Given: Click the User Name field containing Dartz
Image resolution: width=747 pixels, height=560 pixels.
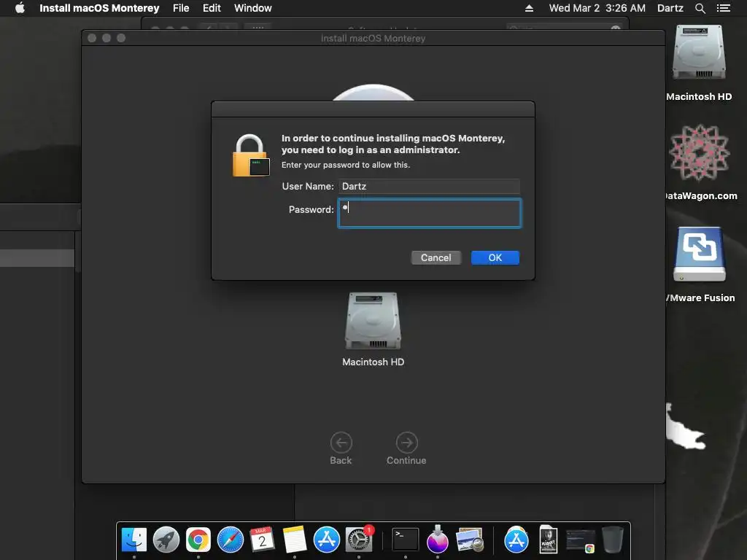Looking at the screenshot, I should 429,186.
